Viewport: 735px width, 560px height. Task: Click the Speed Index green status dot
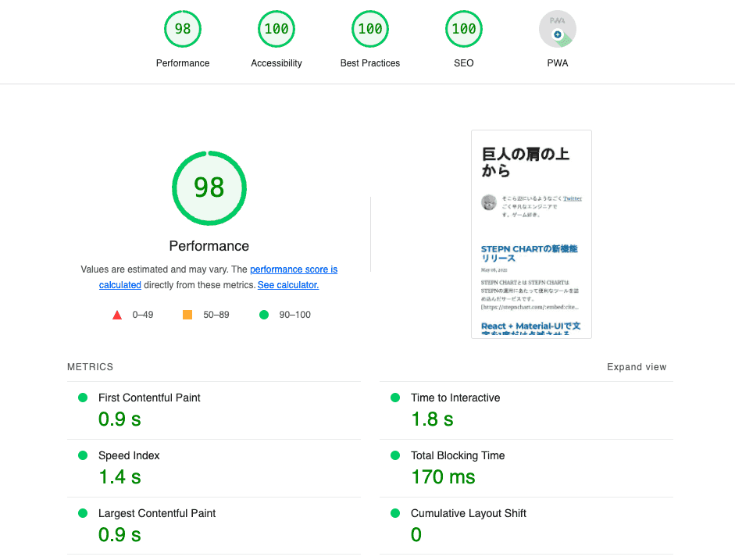[x=83, y=455]
